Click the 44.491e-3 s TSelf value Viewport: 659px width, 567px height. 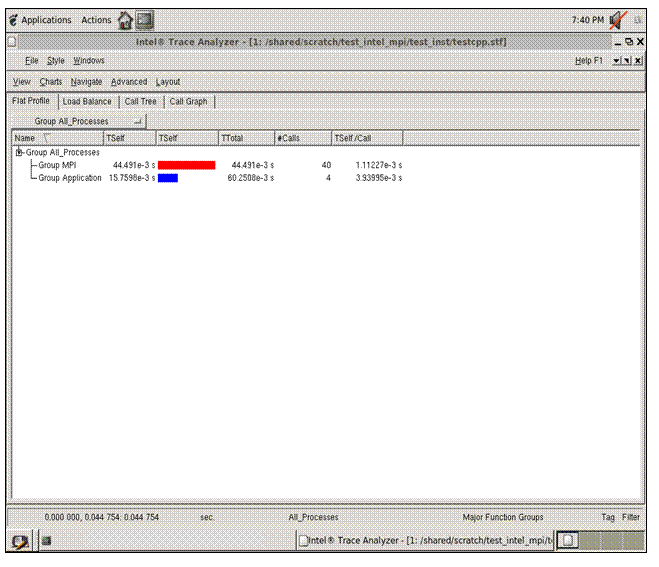click(x=134, y=165)
